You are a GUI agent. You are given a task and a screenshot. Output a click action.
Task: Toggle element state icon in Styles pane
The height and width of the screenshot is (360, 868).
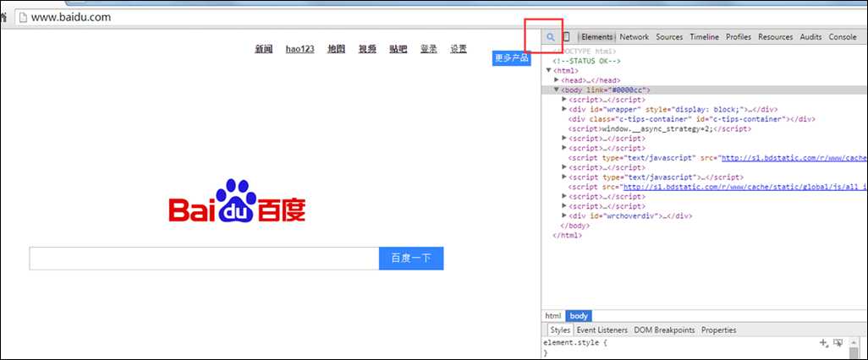pos(838,343)
